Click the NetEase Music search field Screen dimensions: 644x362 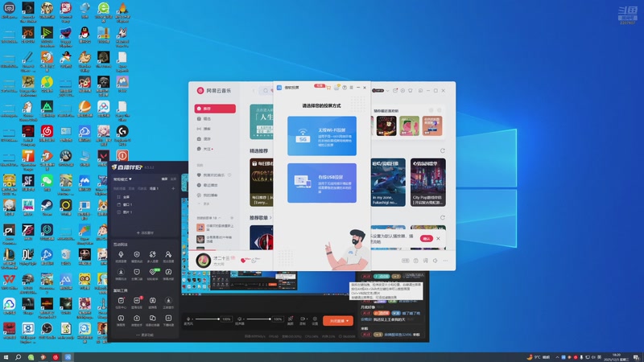pos(267,90)
